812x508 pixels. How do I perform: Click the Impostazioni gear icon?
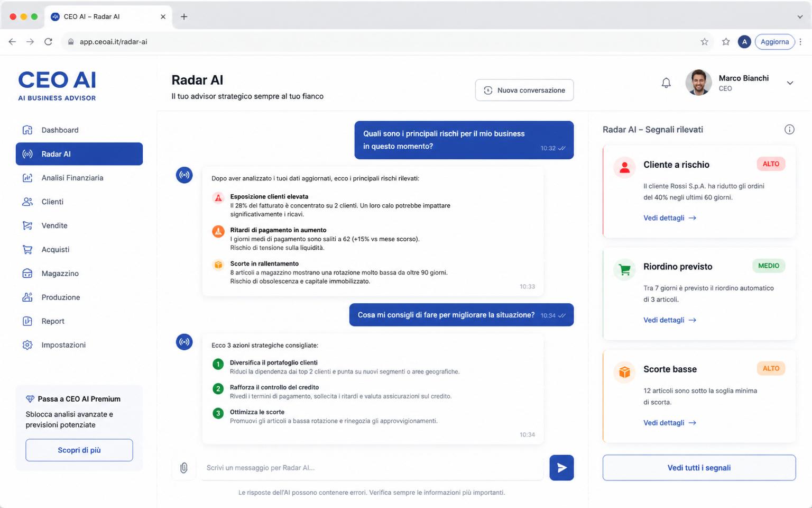click(27, 345)
